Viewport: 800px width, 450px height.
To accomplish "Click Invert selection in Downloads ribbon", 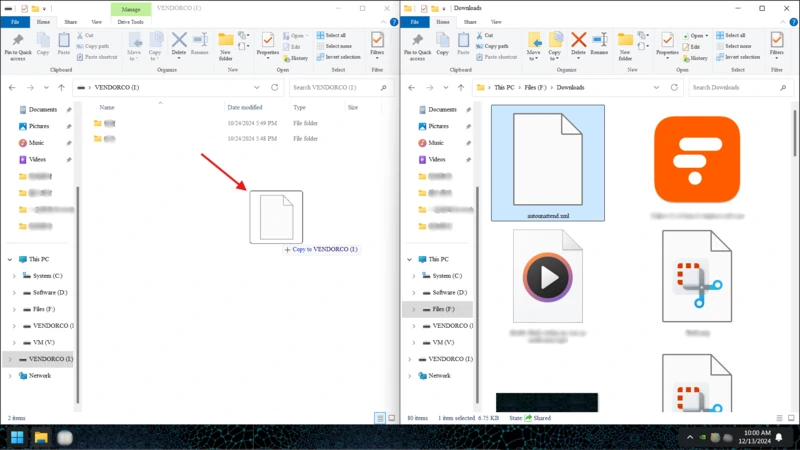I will [741, 57].
